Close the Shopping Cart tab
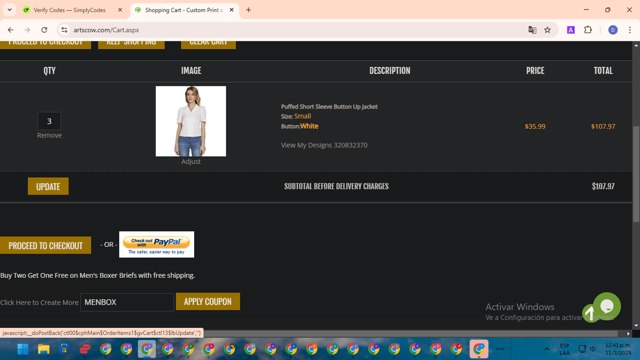This screenshot has height=360, width=640. point(231,10)
